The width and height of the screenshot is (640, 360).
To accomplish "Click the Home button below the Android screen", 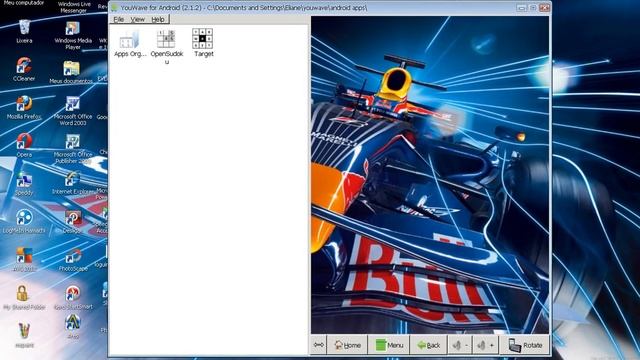I will pos(347,345).
